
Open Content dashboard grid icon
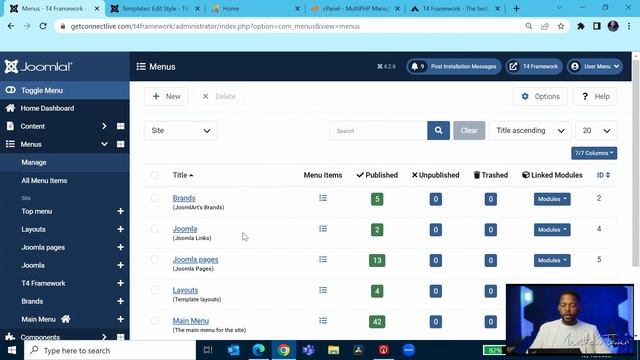tap(120, 126)
